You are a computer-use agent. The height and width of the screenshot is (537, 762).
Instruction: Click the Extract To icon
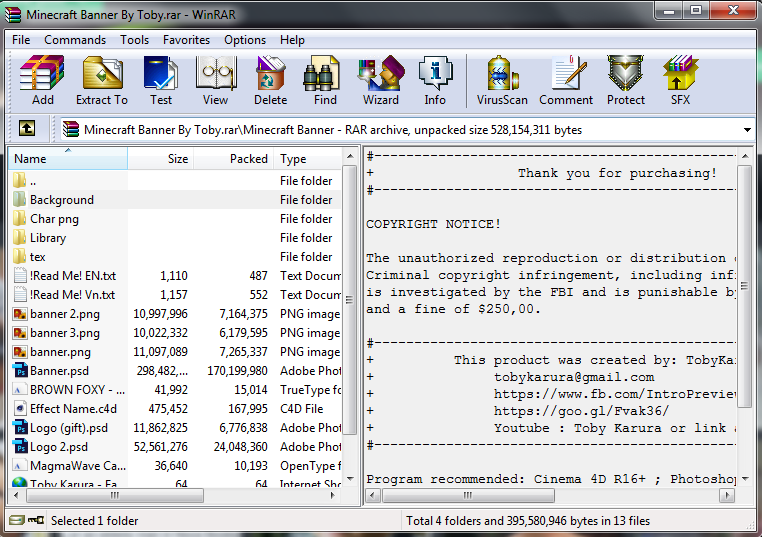[x=102, y=80]
